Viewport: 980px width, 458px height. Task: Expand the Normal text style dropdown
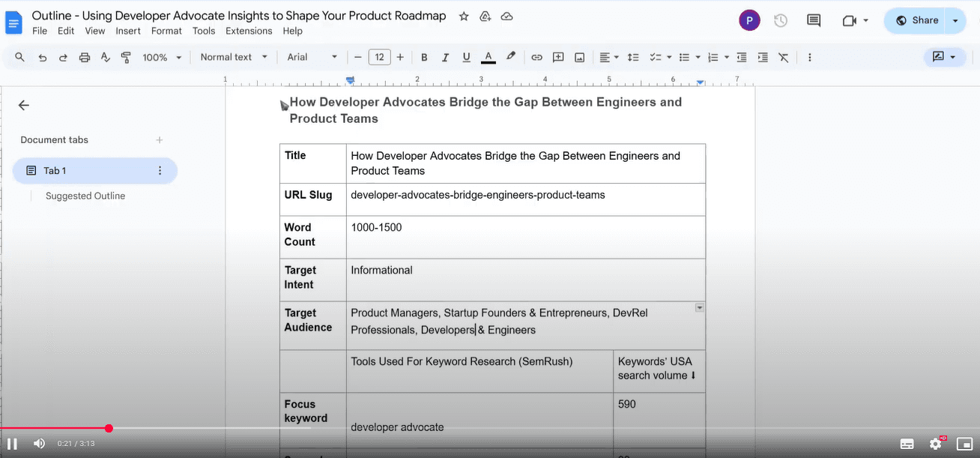coord(234,57)
